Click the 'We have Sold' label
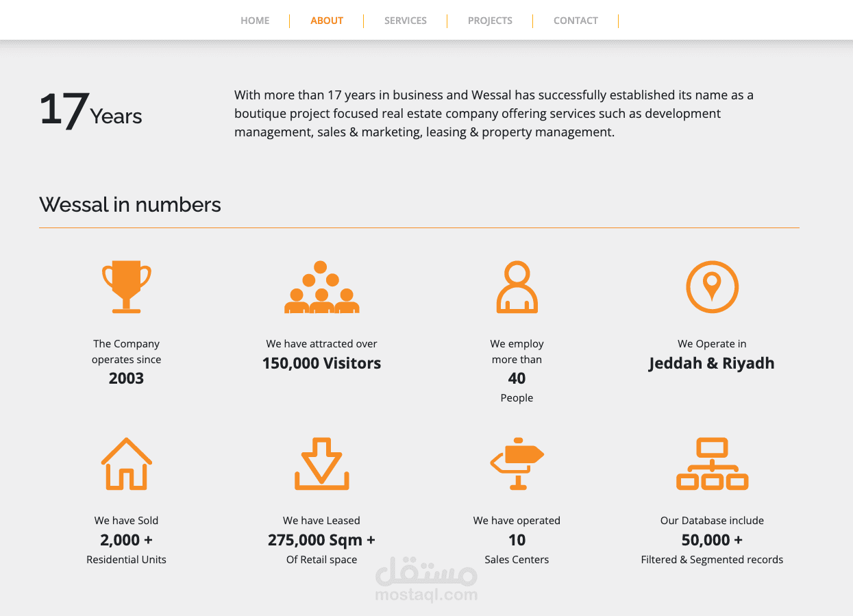Viewport: 853px width, 616px height. click(126, 521)
